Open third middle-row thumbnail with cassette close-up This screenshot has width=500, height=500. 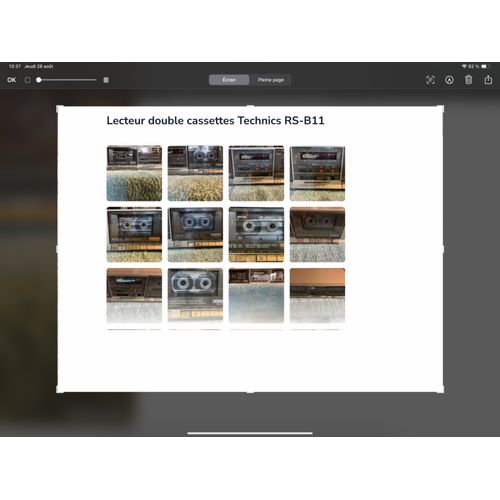tap(256, 234)
